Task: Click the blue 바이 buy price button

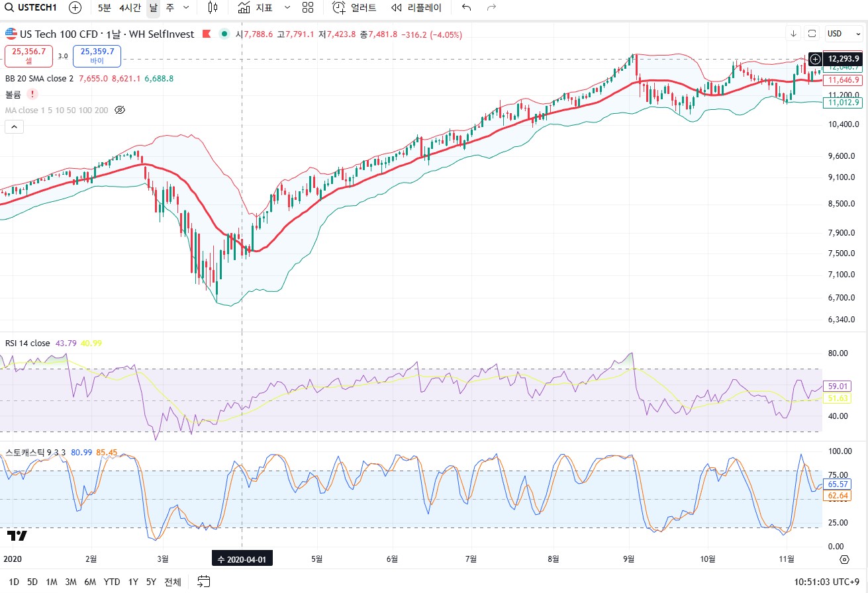Action: click(97, 56)
